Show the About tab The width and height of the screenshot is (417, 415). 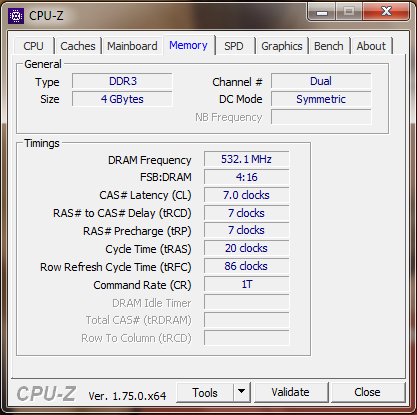tap(371, 46)
